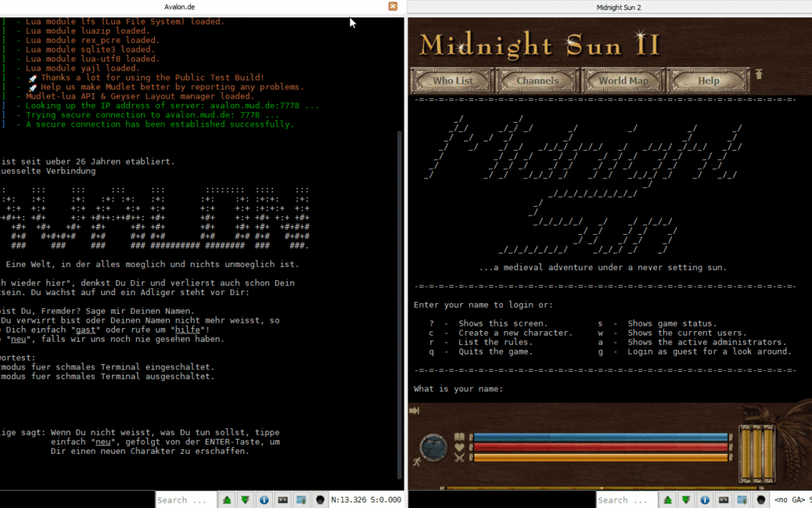Click "Shows the active administrators." text
812x508 pixels.
click(707, 342)
